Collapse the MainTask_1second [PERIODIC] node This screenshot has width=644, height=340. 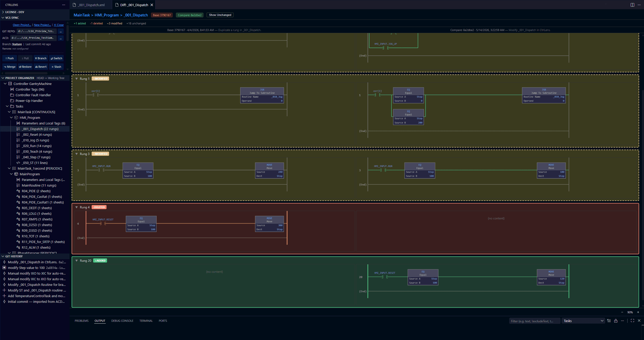[9, 168]
